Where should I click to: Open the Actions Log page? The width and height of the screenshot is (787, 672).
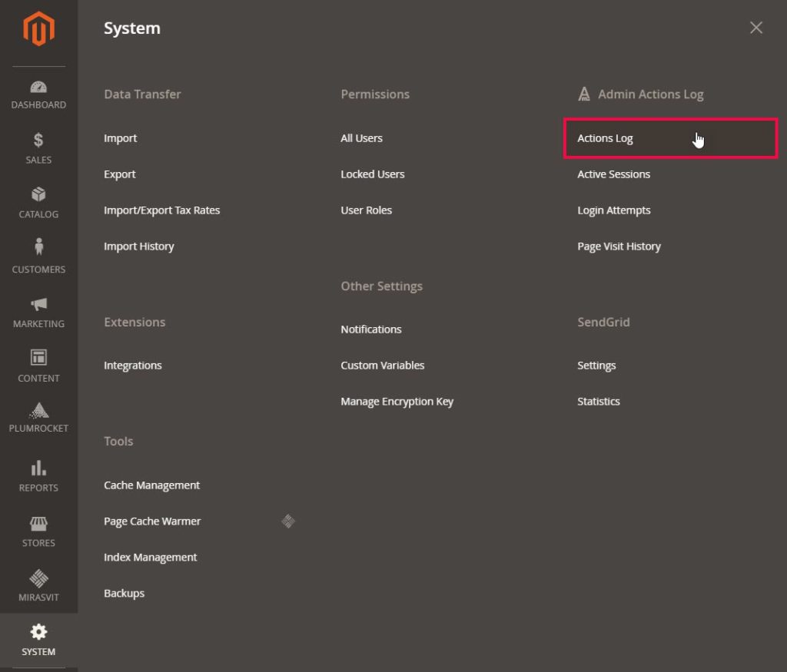[x=606, y=138]
